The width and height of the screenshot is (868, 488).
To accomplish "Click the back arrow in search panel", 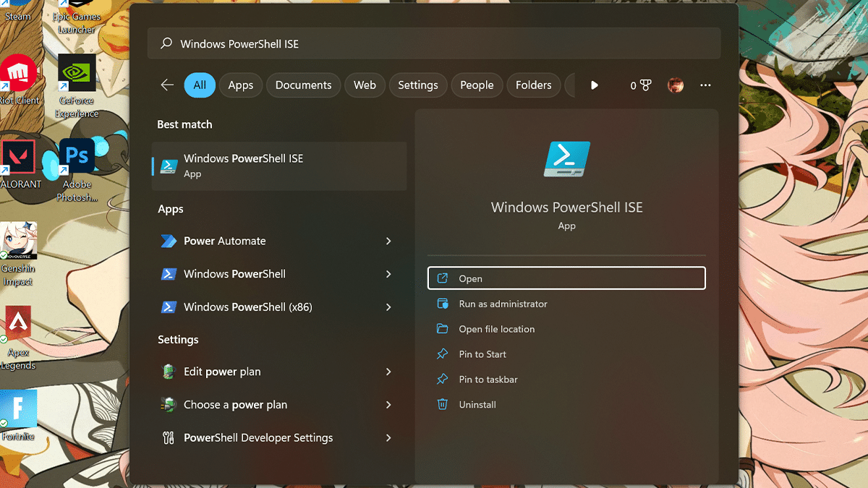I will pos(167,85).
